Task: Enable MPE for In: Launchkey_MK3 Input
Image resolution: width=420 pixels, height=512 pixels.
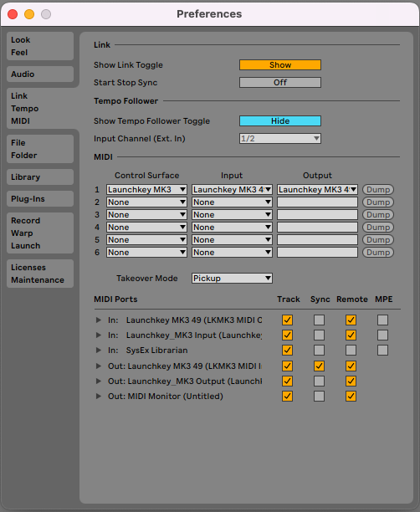Action: coord(382,335)
